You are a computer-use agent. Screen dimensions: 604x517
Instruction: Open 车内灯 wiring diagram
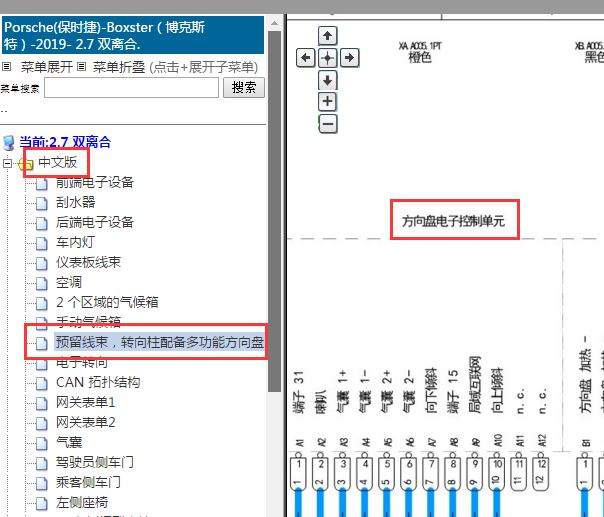coord(76,242)
